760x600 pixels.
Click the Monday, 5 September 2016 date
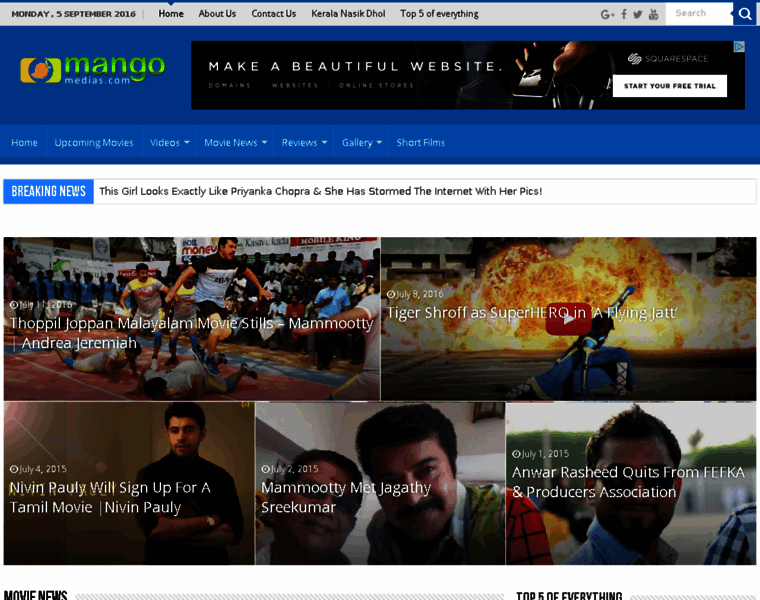pos(73,14)
